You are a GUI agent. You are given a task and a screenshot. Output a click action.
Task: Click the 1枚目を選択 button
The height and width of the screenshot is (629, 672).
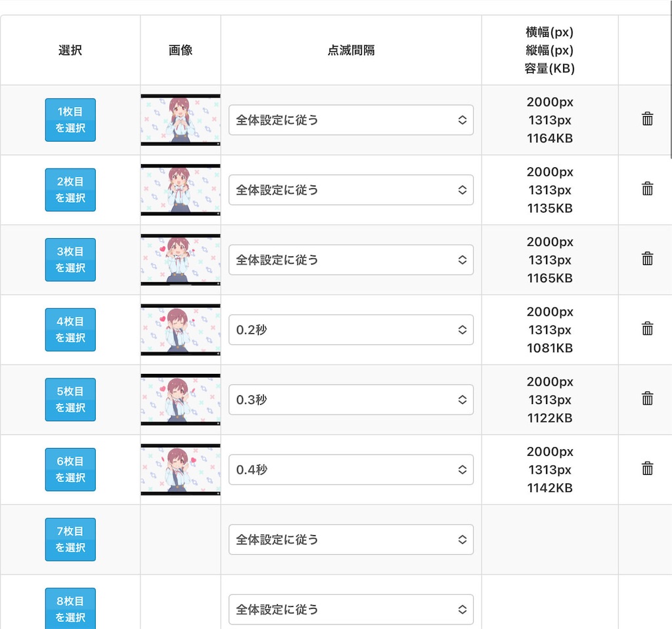pyautogui.click(x=70, y=120)
